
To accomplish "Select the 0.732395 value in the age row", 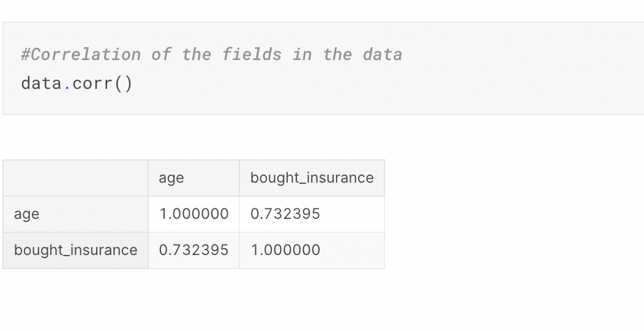I will click(x=312, y=214).
